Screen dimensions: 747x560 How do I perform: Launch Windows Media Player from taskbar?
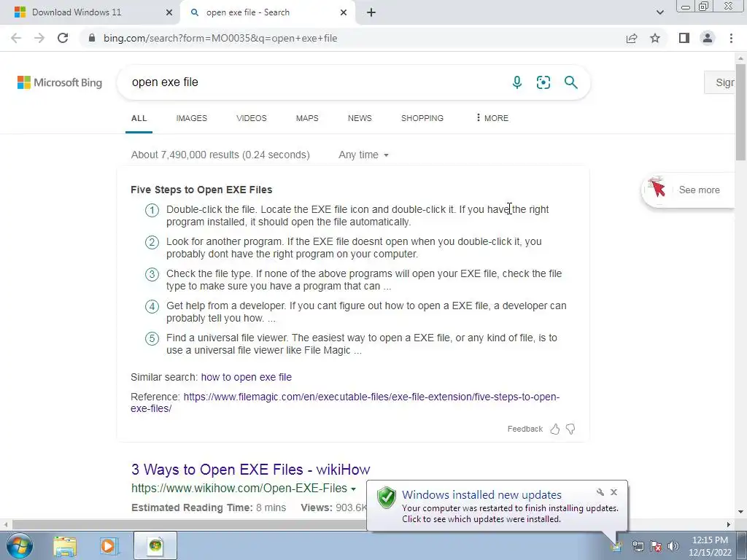click(109, 545)
